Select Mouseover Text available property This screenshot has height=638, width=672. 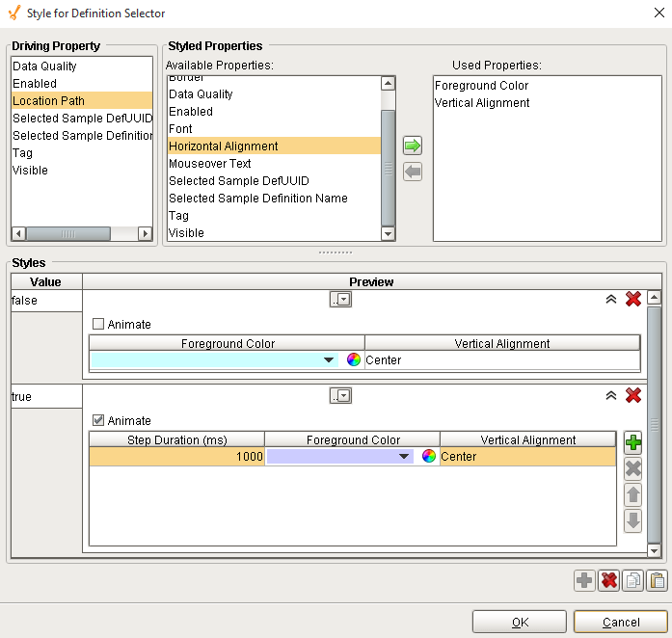pyautogui.click(x=274, y=163)
